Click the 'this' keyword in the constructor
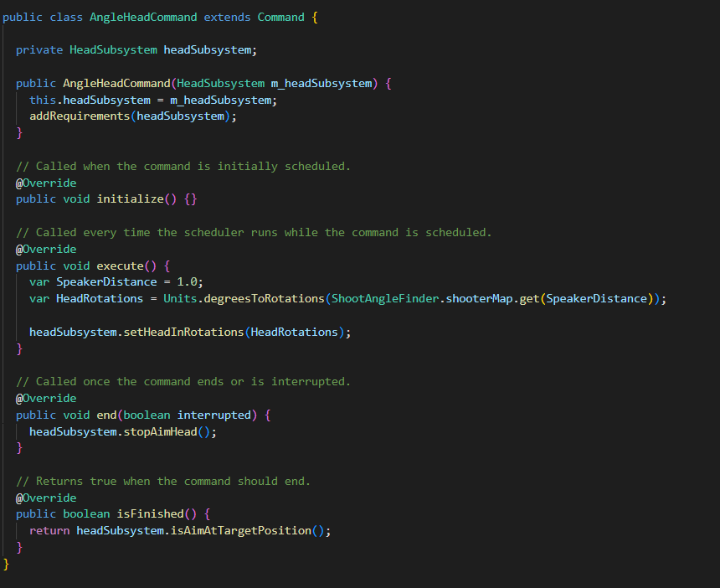 (x=43, y=101)
